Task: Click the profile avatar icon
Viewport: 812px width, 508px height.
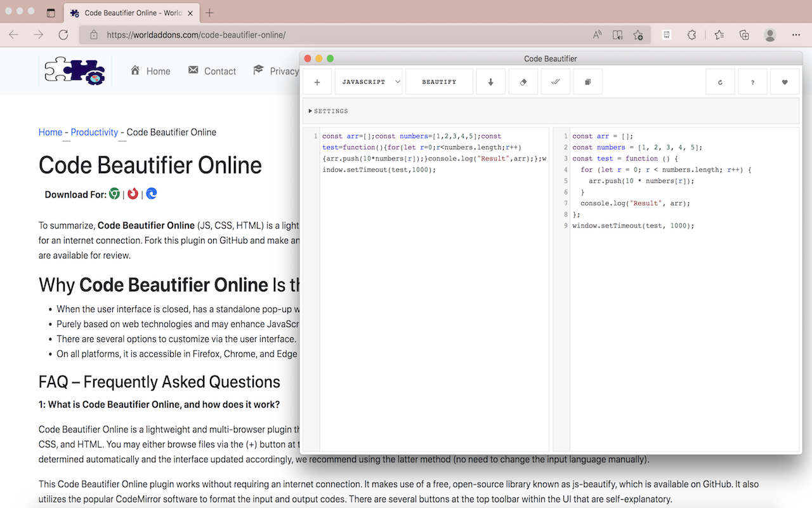Action: pos(770,35)
